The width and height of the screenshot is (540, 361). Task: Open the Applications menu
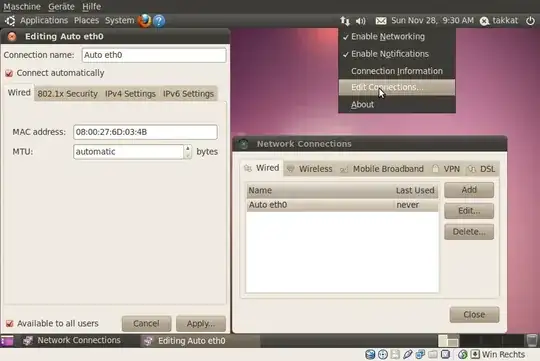pyautogui.click(x=44, y=21)
